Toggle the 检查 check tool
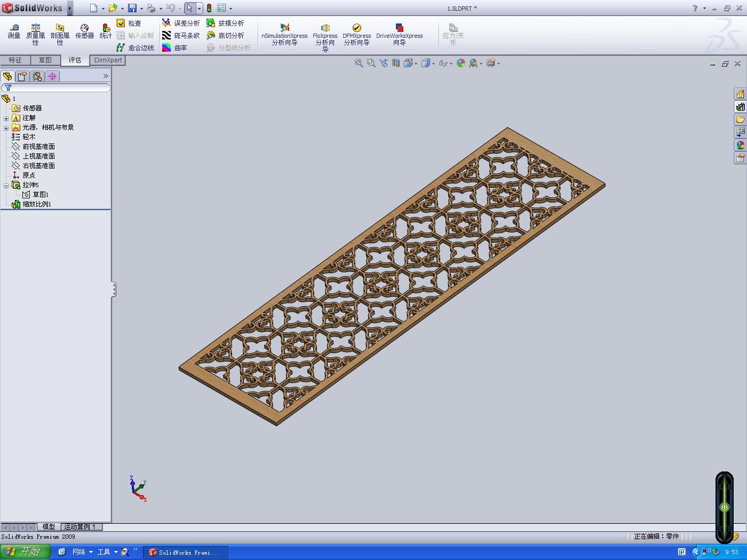The image size is (747, 560). pyautogui.click(x=129, y=23)
